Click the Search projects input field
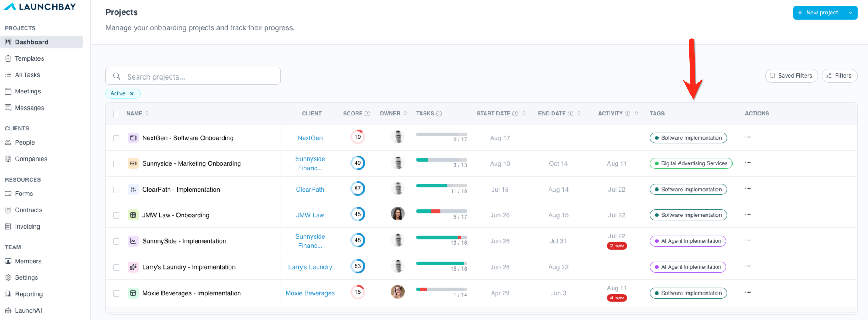Viewport: 868px width, 320px height. pos(193,76)
